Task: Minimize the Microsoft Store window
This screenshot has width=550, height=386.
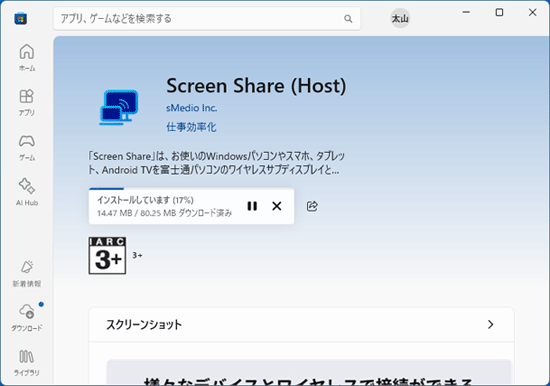Action: [466, 12]
